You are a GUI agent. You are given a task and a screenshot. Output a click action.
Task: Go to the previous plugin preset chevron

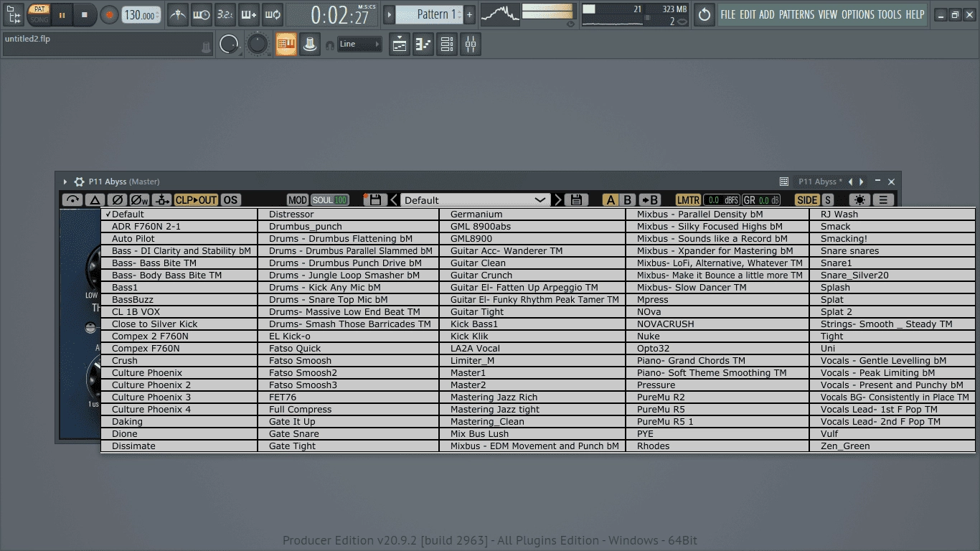394,200
